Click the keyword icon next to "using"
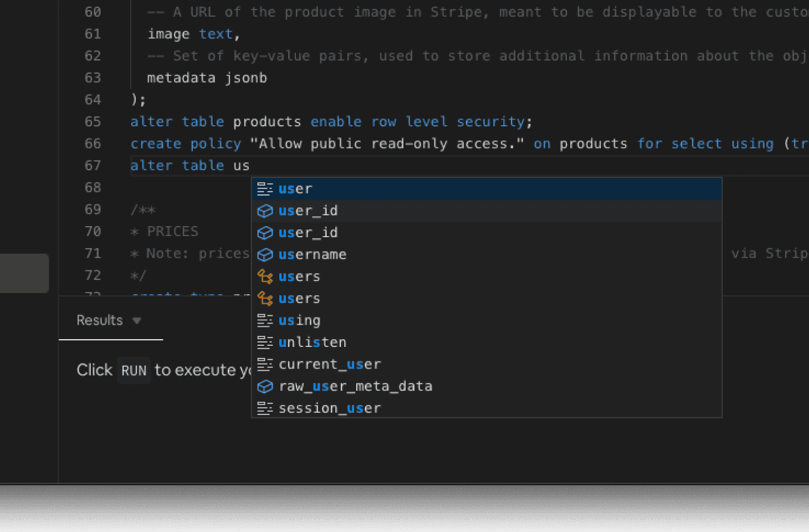The height and width of the screenshot is (532, 809). click(265, 320)
